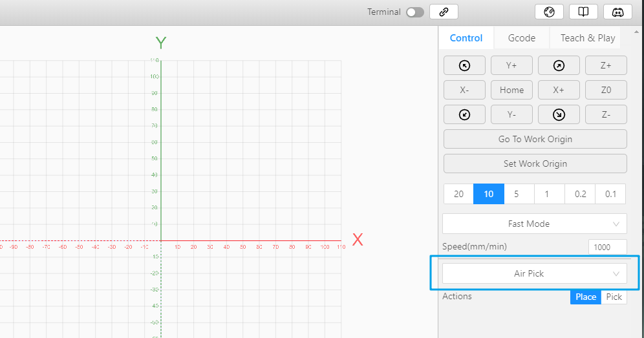The image size is (644, 338).
Task: Open the Discord icon button
Action: 617,12
